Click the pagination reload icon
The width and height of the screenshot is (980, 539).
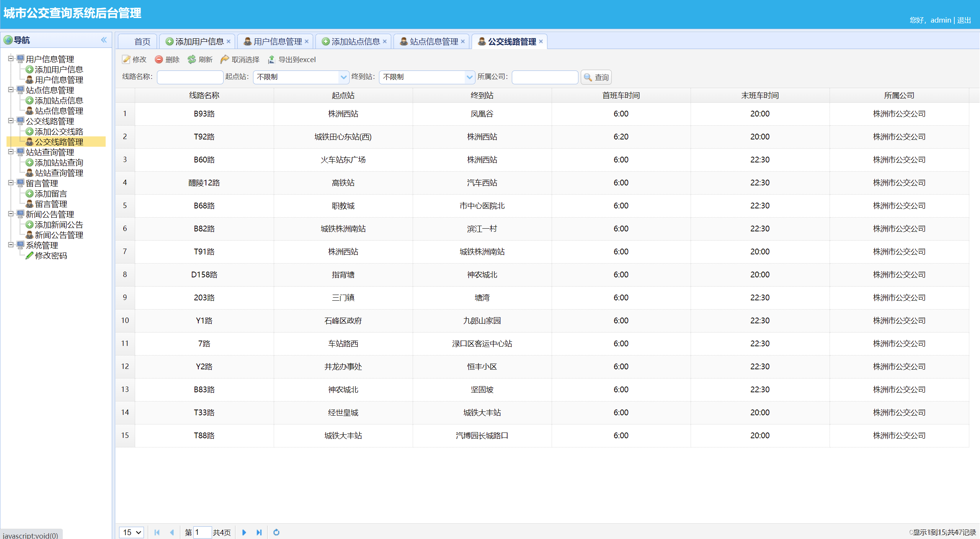click(276, 532)
